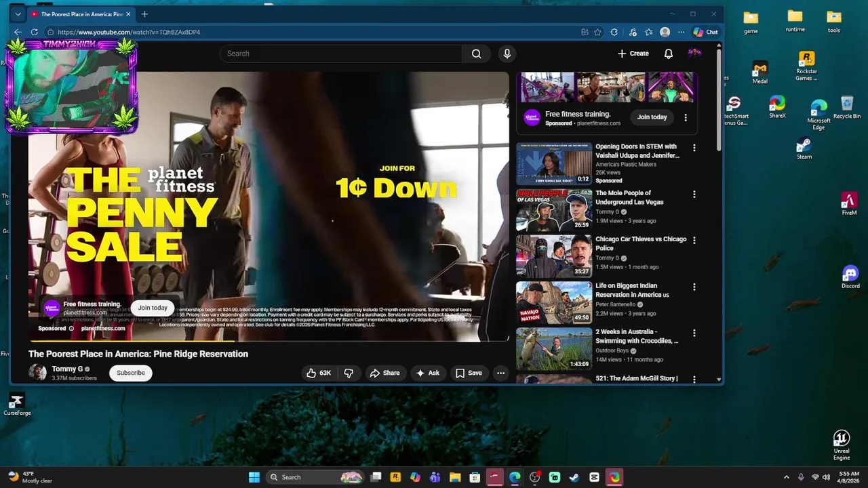Image resolution: width=868 pixels, height=488 pixels.
Task: Open the Ask AI feature
Action: tap(428, 373)
